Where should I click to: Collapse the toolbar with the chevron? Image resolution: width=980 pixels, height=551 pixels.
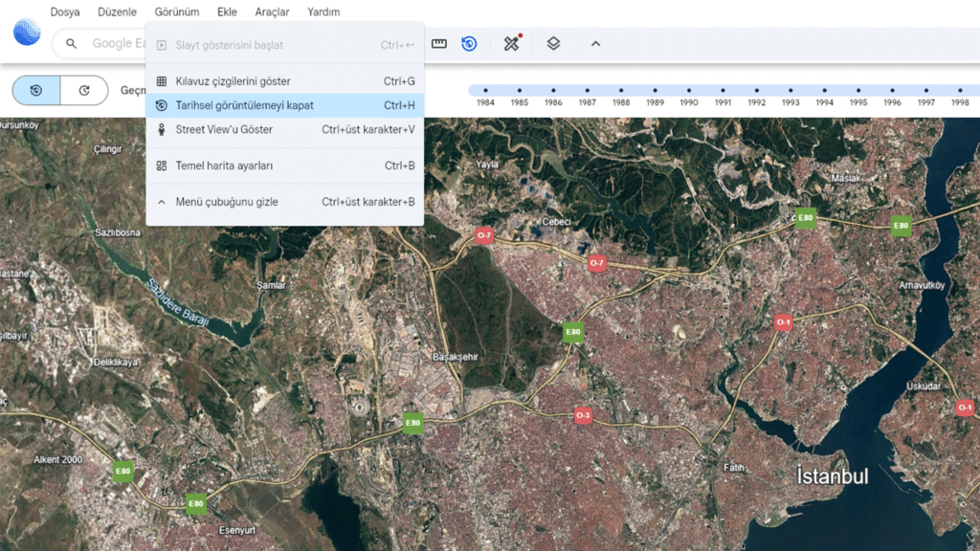pyautogui.click(x=595, y=44)
